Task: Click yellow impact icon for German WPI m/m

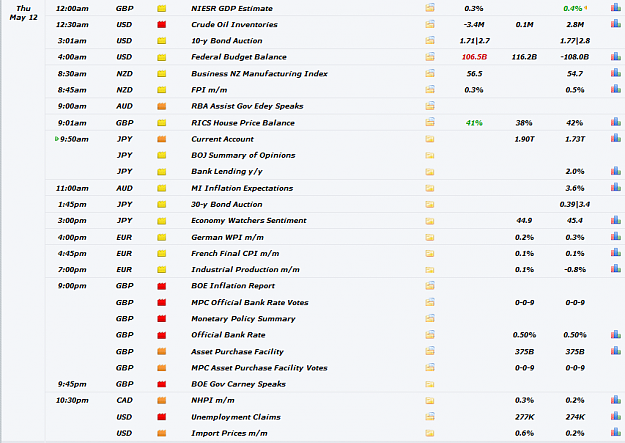Action: (x=161, y=238)
